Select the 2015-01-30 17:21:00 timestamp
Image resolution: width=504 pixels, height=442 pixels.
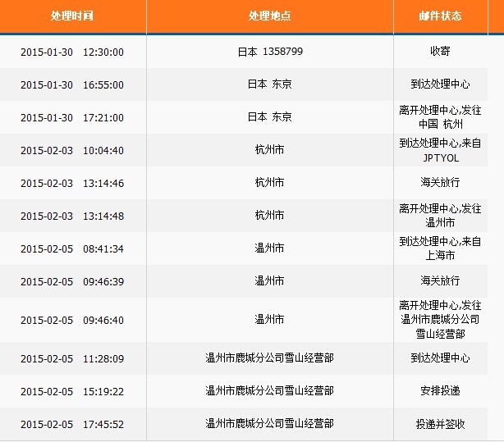[x=72, y=117]
